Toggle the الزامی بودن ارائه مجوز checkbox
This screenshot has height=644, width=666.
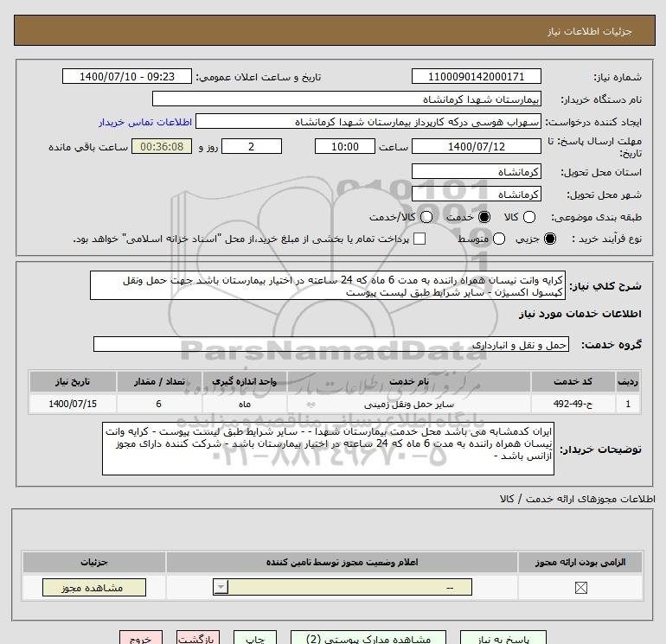coord(580,588)
